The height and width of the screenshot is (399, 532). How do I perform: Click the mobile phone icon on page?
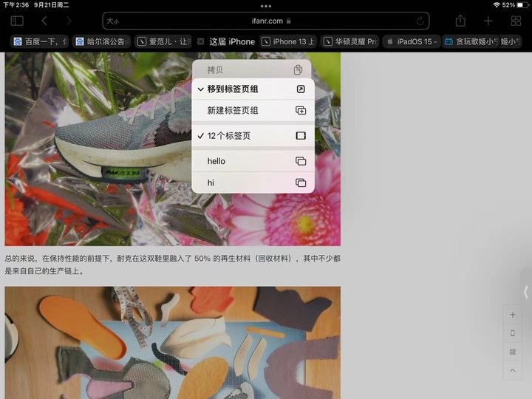pyautogui.click(x=513, y=333)
